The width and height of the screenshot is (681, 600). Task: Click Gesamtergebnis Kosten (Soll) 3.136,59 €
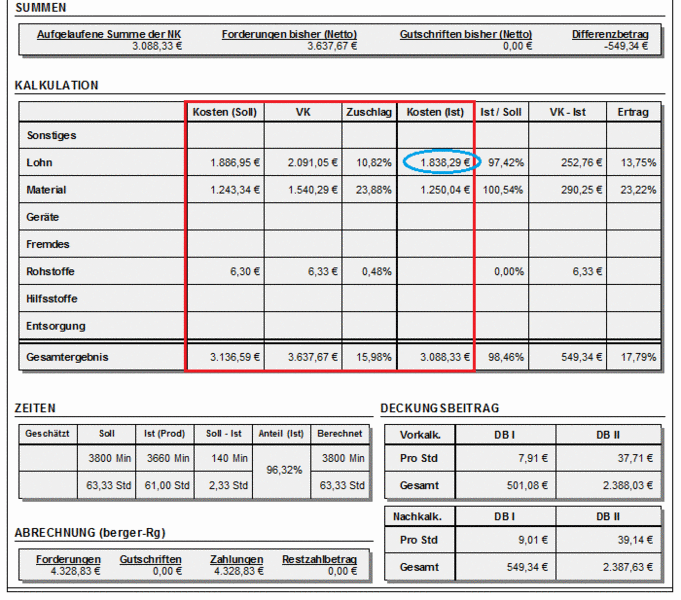coord(235,357)
